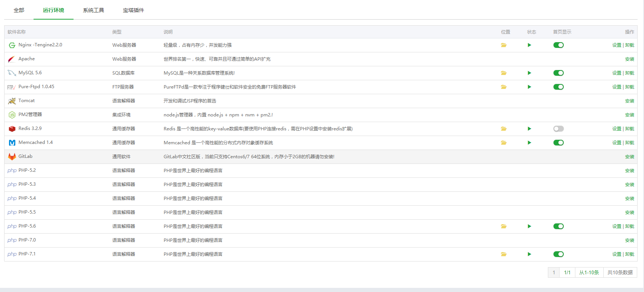Viewport: 644px width, 292px height.
Task: Click the 软件名称 column header
Action: pyautogui.click(x=17, y=32)
